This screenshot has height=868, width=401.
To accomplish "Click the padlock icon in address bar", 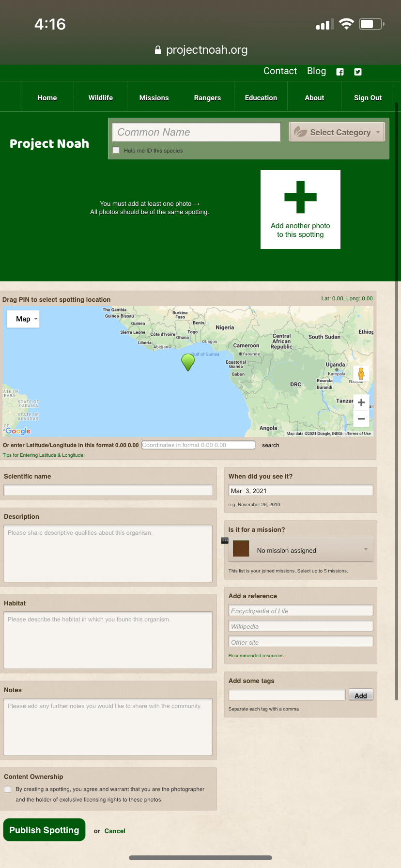I will pos(157,50).
